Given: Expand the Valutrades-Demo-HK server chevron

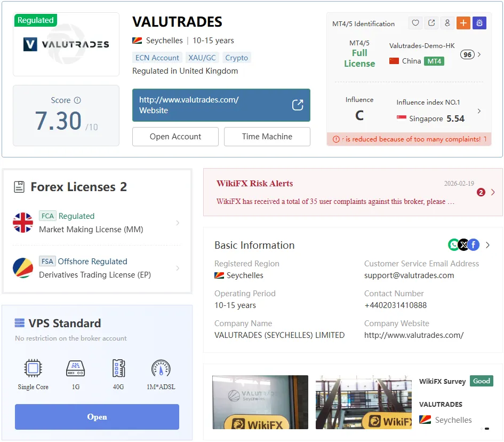Looking at the screenshot, I should [x=479, y=54].
